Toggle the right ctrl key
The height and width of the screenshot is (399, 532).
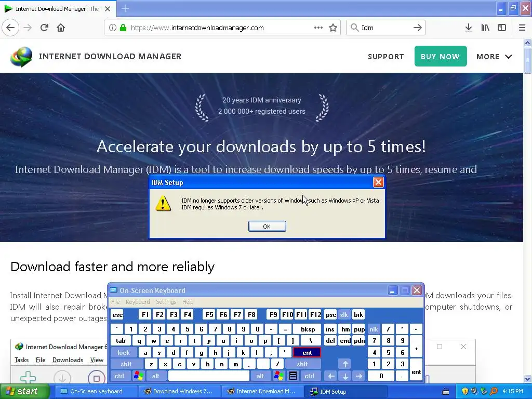[x=310, y=376]
